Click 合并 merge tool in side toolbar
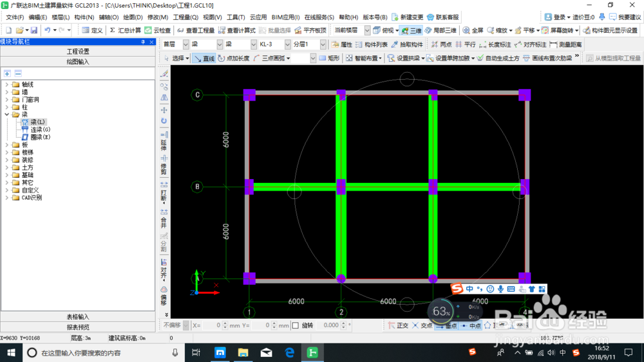Screen dimensions: 644x362 tap(164, 218)
